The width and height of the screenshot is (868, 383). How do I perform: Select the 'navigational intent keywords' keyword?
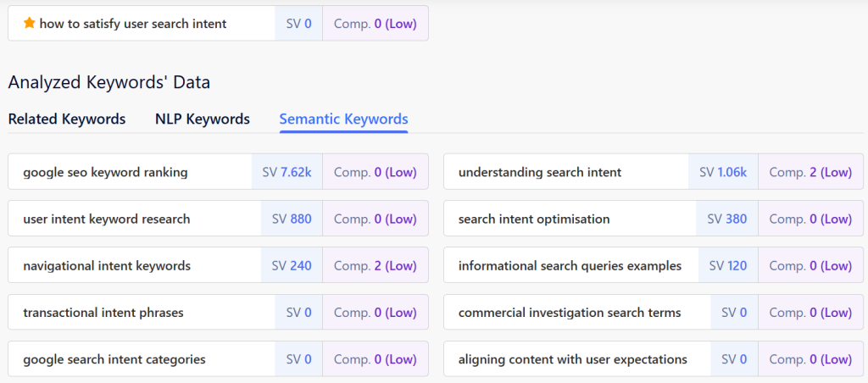tap(107, 266)
